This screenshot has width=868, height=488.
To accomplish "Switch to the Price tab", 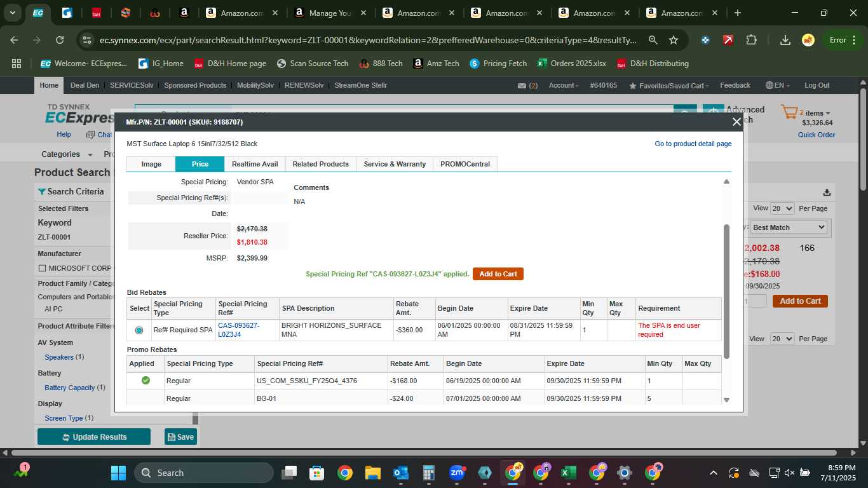I will coord(200,164).
